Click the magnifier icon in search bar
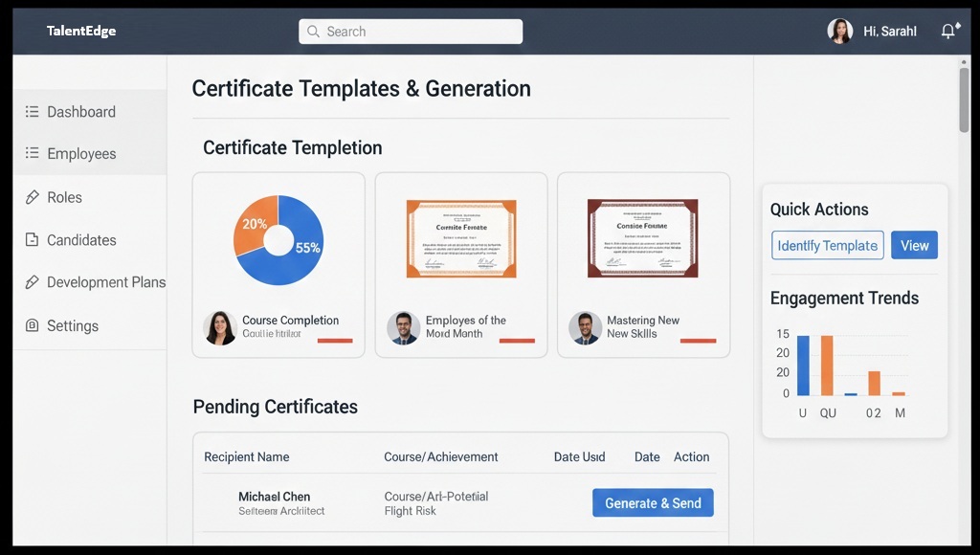 click(313, 32)
